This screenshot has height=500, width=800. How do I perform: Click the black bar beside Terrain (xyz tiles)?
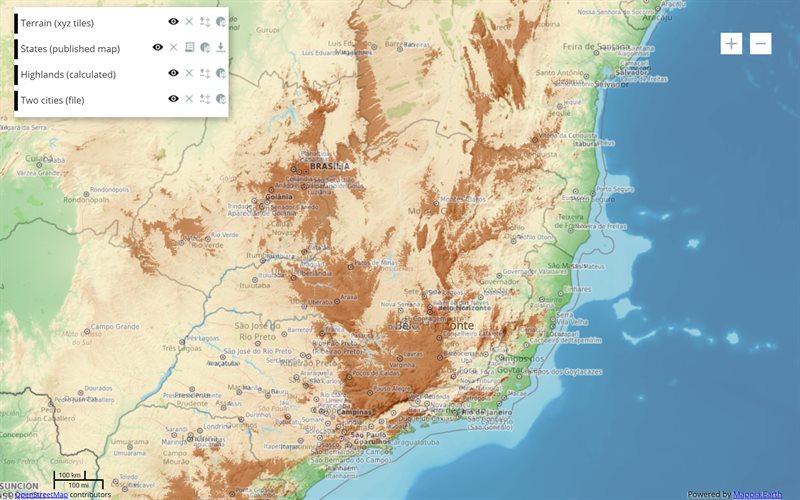[x=16, y=23]
